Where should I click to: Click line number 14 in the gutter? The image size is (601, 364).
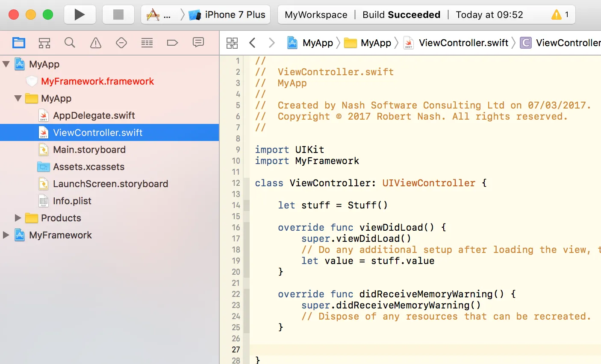[236, 205]
